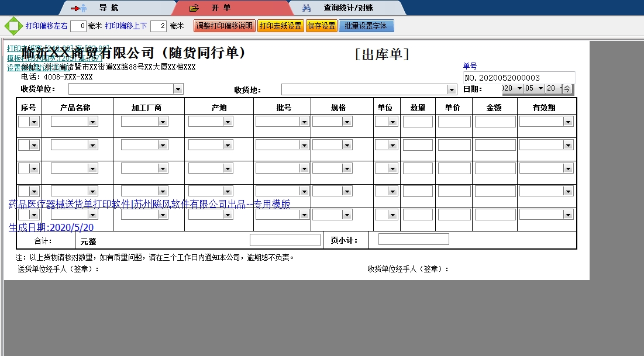Click the navigation arrow-person icon on 导航 tab
The width and height of the screenshot is (644, 356).
(x=78, y=8)
